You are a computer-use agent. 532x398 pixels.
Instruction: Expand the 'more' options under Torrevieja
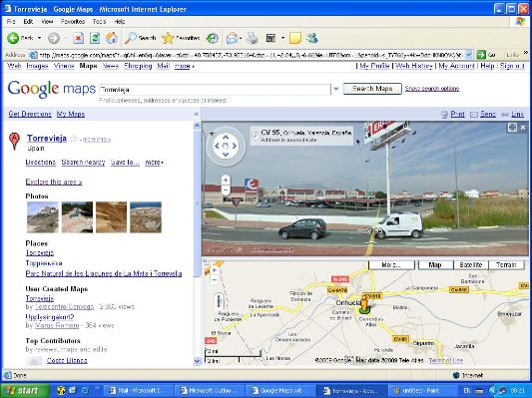154,163
